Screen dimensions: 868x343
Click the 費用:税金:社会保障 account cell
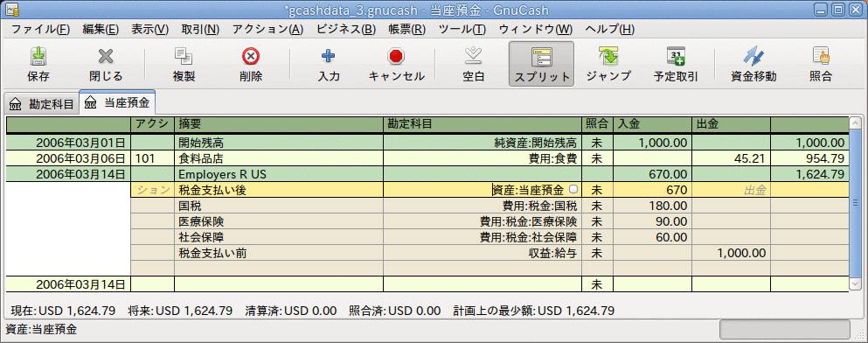[x=483, y=238]
